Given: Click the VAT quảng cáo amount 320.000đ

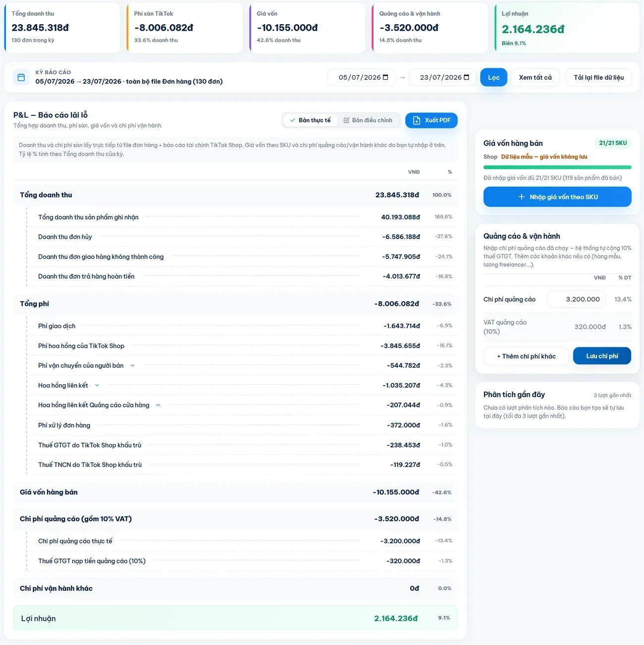Looking at the screenshot, I should point(590,327).
